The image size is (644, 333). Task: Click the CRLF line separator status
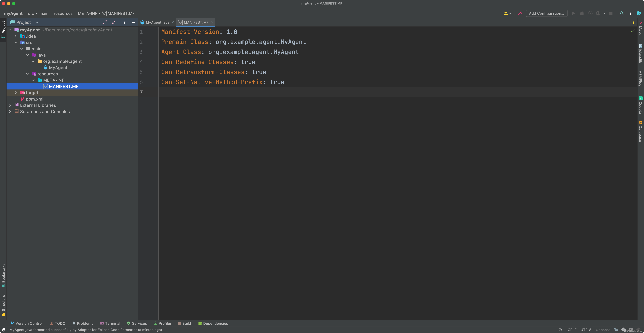[572, 330]
